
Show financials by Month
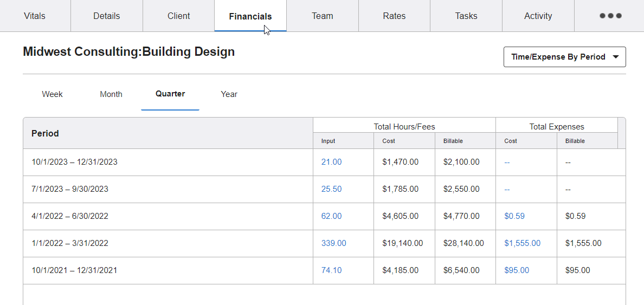pyautogui.click(x=111, y=94)
